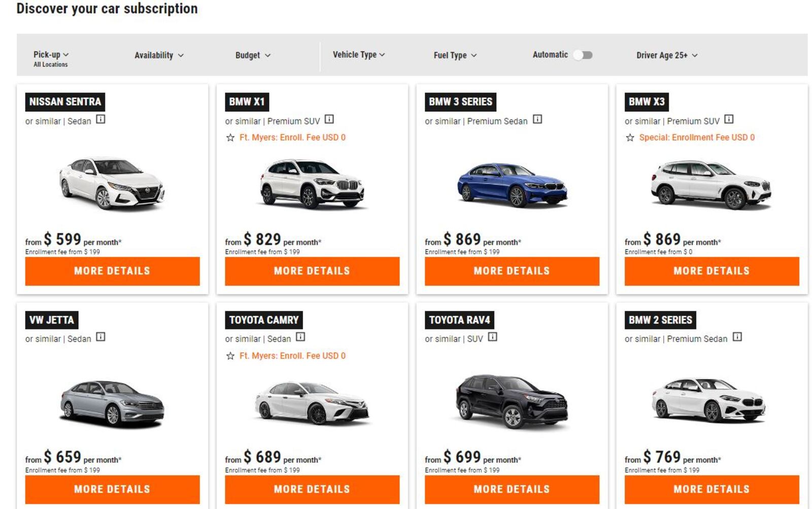The width and height of the screenshot is (812, 509).
Task: Open the Pick-up locations filter
Action: 51,54
